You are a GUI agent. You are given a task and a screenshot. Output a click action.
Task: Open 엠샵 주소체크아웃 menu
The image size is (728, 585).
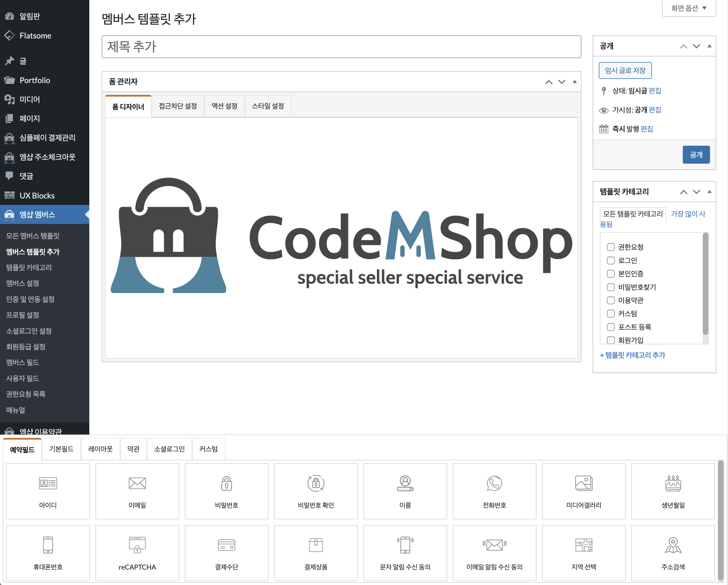(45, 157)
